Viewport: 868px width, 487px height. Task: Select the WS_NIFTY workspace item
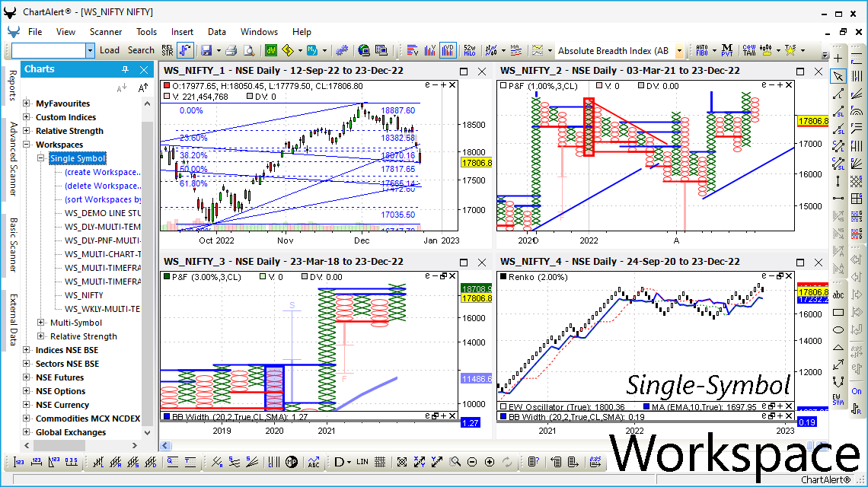pyautogui.click(x=84, y=295)
